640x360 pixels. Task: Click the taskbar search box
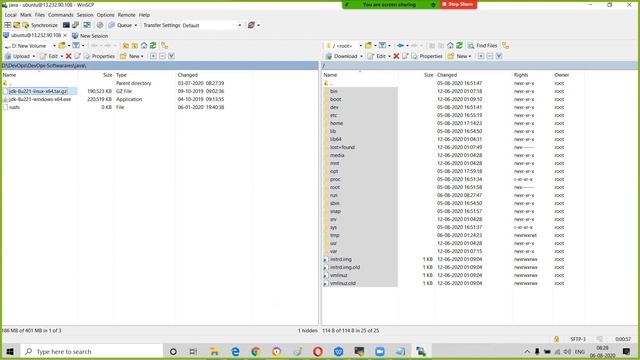point(92,351)
